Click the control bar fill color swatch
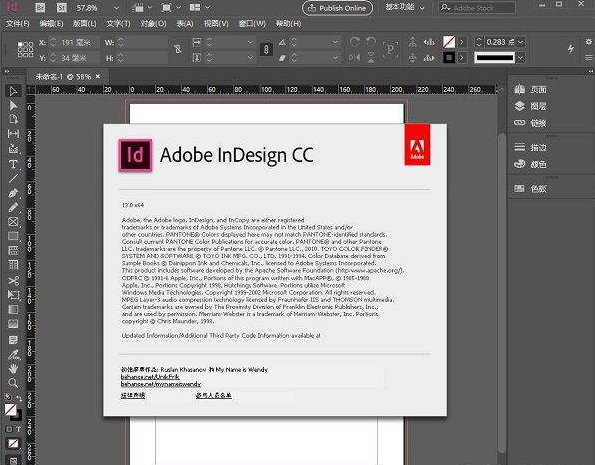This screenshot has width=595, height=465. 449,42
